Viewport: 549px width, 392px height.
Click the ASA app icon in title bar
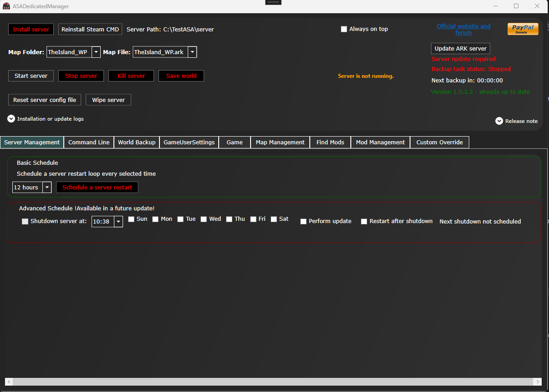pos(6,6)
